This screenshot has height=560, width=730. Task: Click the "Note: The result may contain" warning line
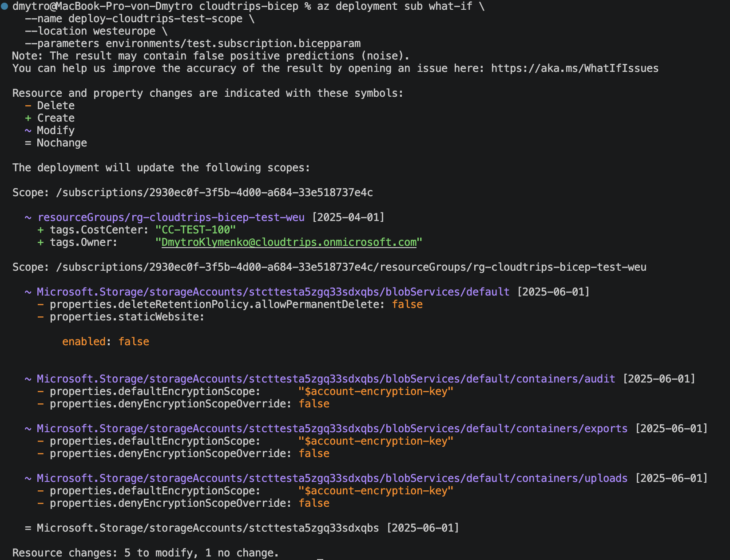click(x=211, y=56)
